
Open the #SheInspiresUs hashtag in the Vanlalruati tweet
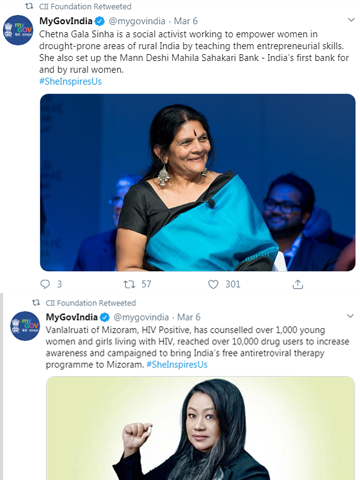(x=177, y=365)
